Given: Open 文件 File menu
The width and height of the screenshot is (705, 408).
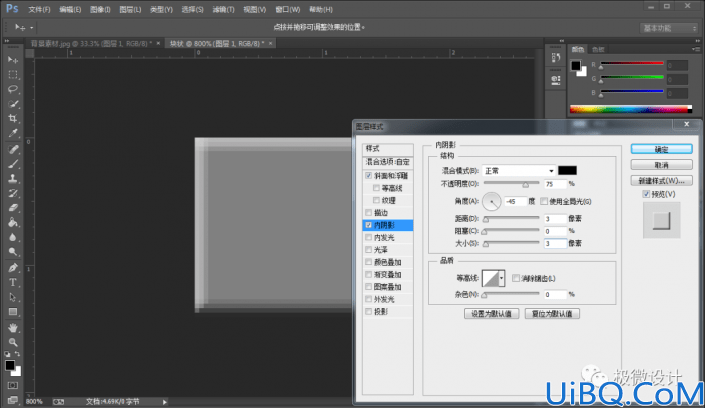Looking at the screenshot, I should [x=39, y=9].
